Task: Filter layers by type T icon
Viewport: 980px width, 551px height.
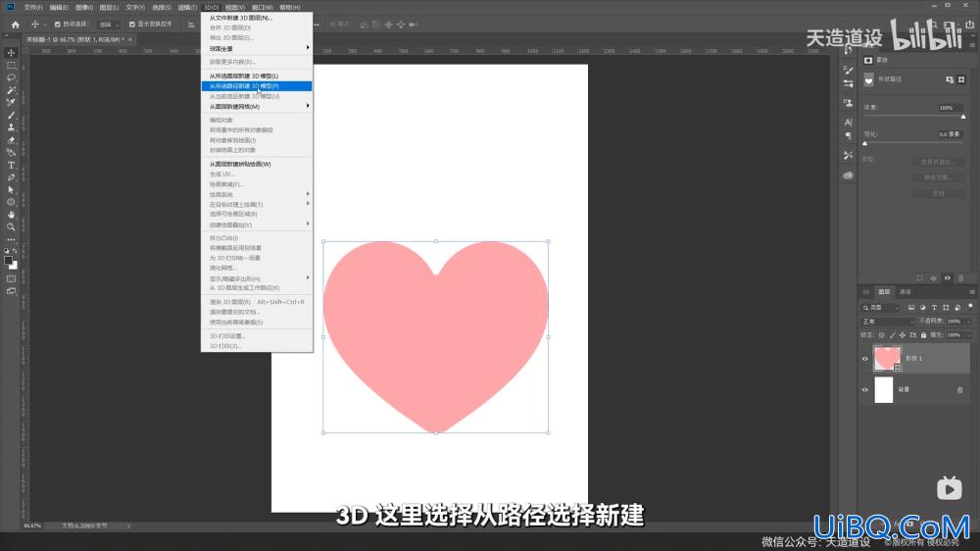Action: click(x=934, y=308)
